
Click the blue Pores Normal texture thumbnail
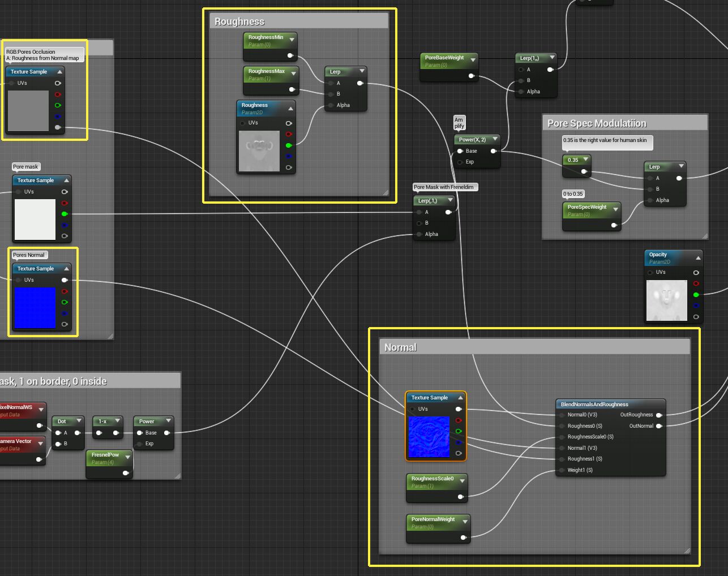pos(35,308)
